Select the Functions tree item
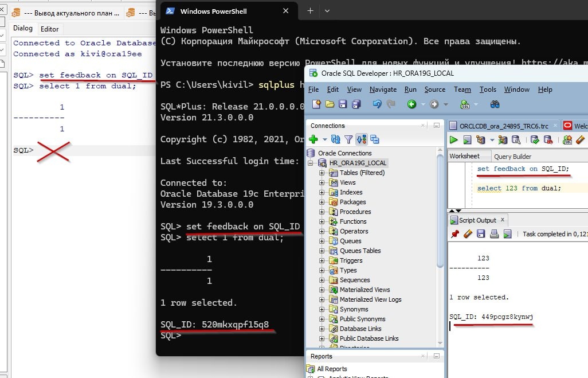Screen dimensions: 588x378 (x=353, y=221)
